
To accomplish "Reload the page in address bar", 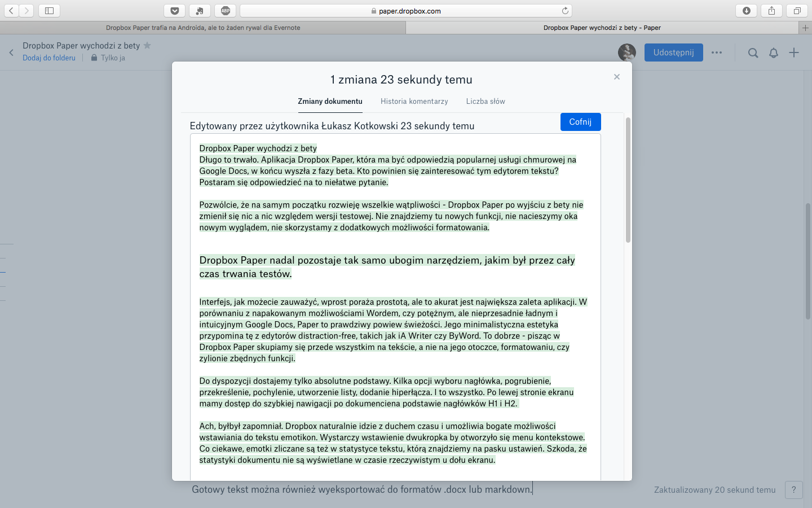I will [565, 11].
